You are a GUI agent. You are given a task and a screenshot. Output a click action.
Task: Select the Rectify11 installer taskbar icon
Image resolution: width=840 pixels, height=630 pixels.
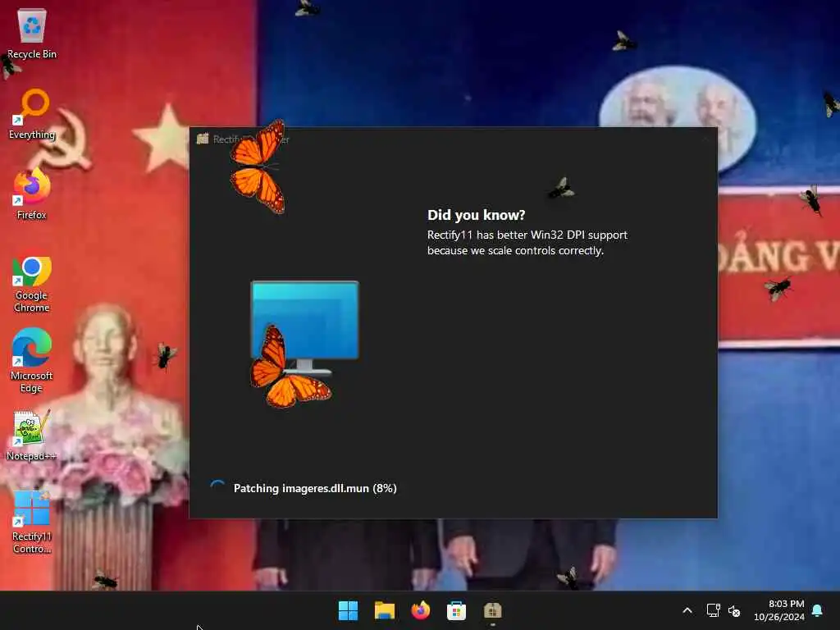pos(492,610)
